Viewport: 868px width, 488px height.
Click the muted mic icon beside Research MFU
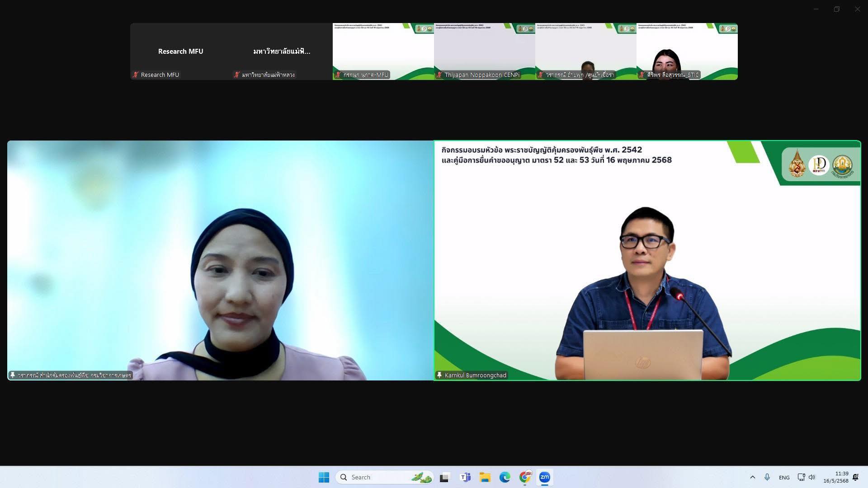tap(136, 75)
